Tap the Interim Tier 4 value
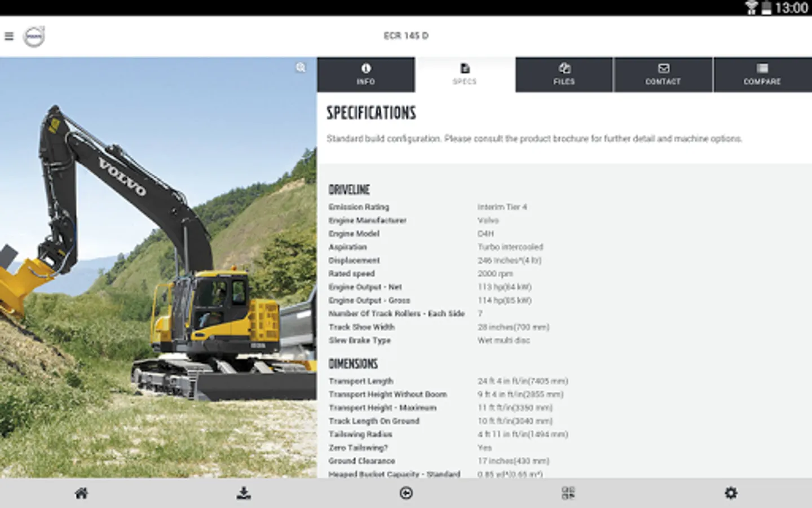 click(502, 207)
